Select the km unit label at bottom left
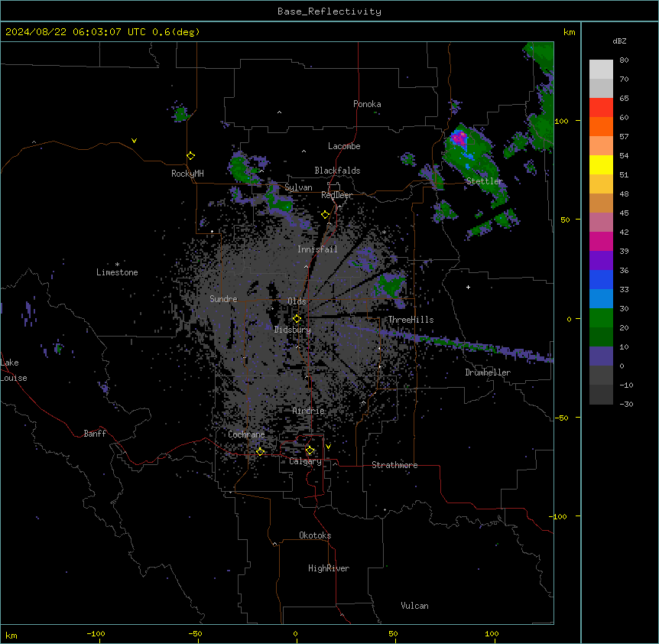Viewport: 659px width, 644px height. click(x=11, y=635)
